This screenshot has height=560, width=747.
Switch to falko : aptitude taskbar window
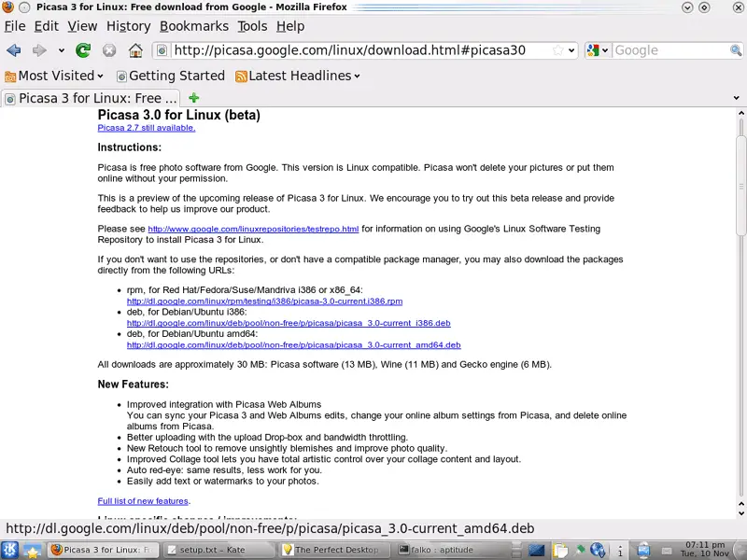[452, 550]
